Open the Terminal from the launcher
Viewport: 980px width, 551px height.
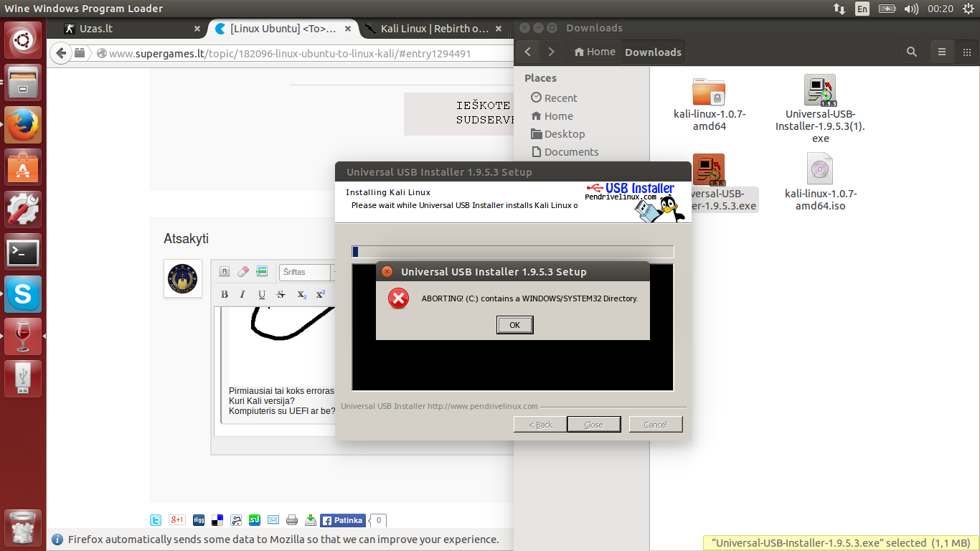[24, 252]
